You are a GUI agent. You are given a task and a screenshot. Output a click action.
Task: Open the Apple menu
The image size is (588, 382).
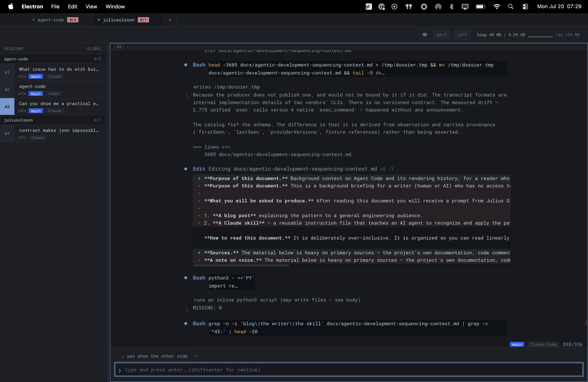pyautogui.click(x=11, y=6)
